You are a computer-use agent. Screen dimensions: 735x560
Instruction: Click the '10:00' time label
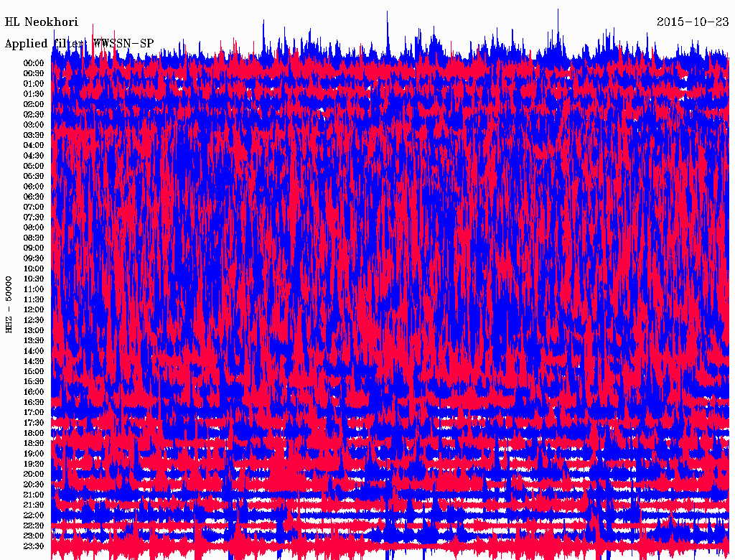click(x=34, y=269)
